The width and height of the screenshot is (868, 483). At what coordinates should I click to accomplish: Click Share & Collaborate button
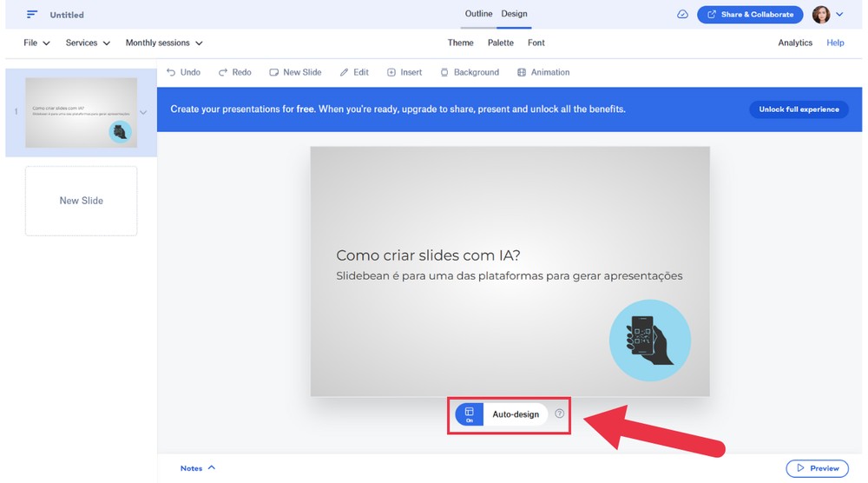click(750, 15)
